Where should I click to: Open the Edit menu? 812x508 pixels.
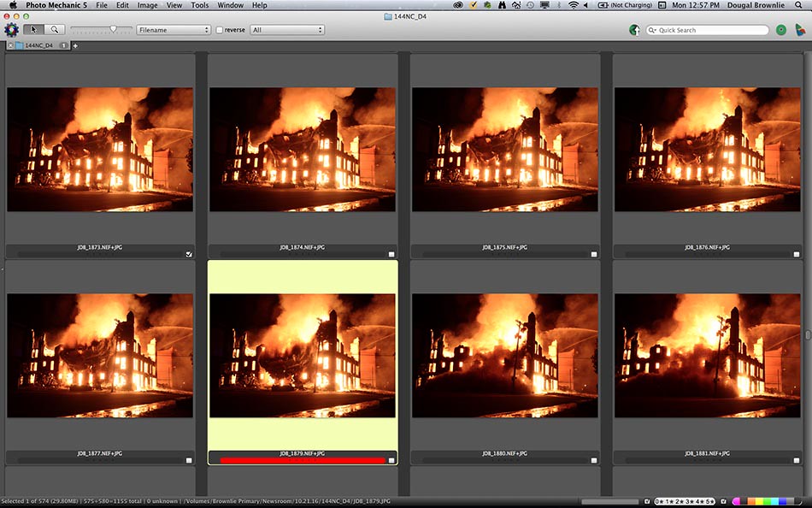point(122,5)
